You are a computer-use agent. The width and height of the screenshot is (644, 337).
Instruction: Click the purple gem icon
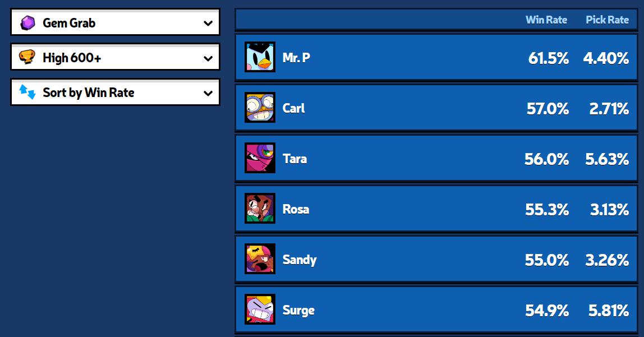[x=27, y=22]
